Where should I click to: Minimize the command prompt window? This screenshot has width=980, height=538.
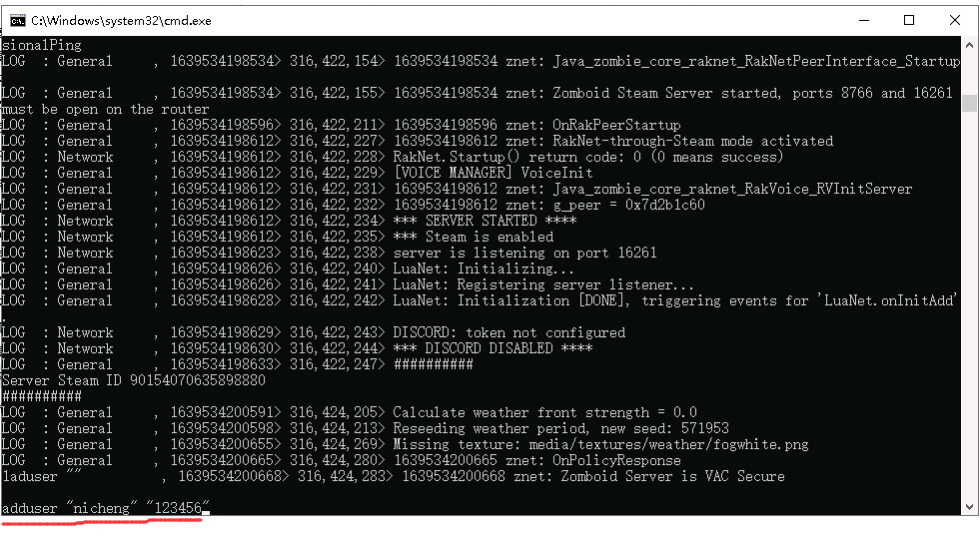[864, 21]
